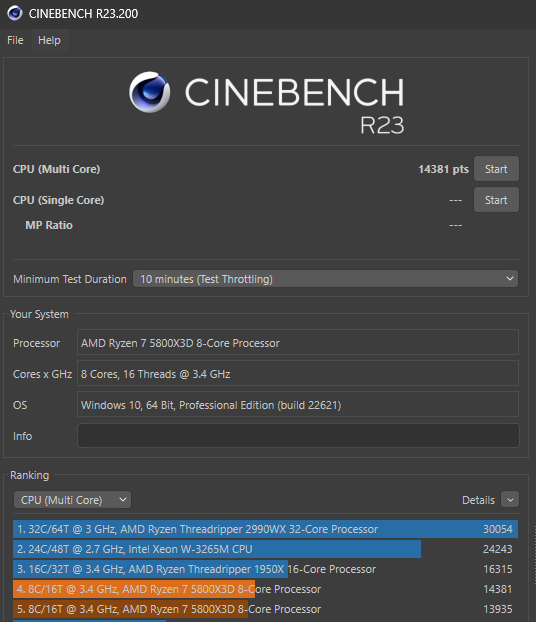Screen dimensions: 536x622
Task: Click the CINEBENCH R23 title text
Action: [x=294, y=104]
